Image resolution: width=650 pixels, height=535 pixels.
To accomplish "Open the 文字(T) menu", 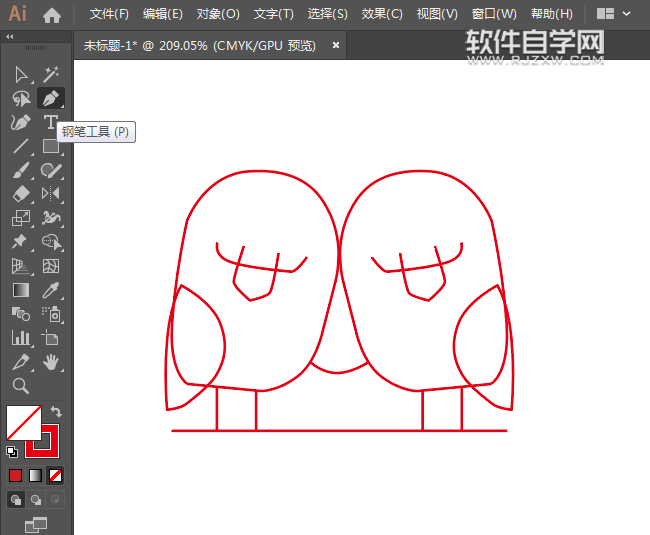I will click(274, 14).
